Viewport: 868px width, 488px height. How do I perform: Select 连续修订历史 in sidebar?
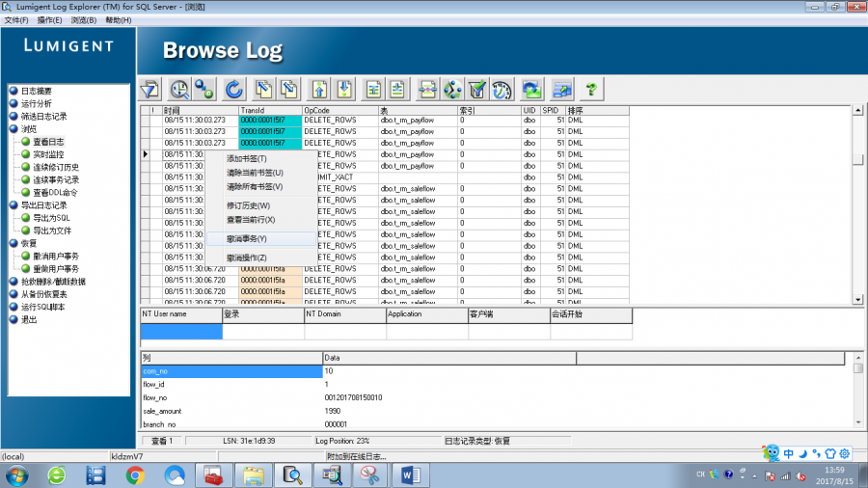[x=56, y=167]
